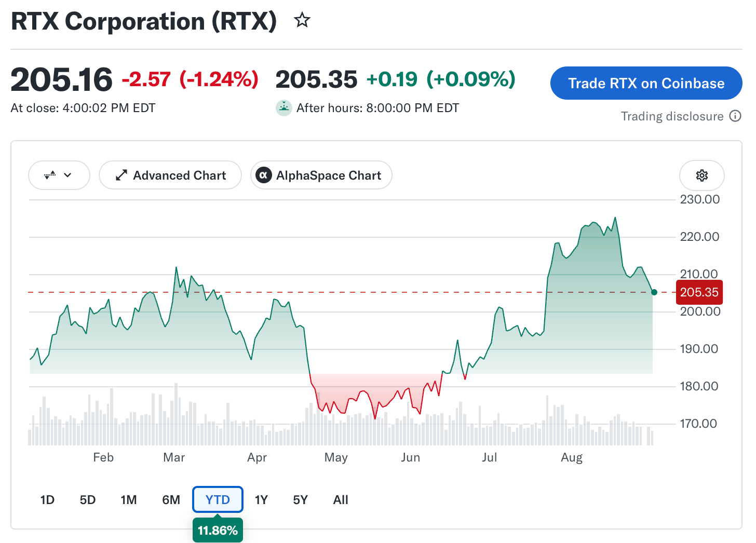This screenshot has height=543, width=756.
Task: Click the Jul label on the time axis
Action: 490,457
